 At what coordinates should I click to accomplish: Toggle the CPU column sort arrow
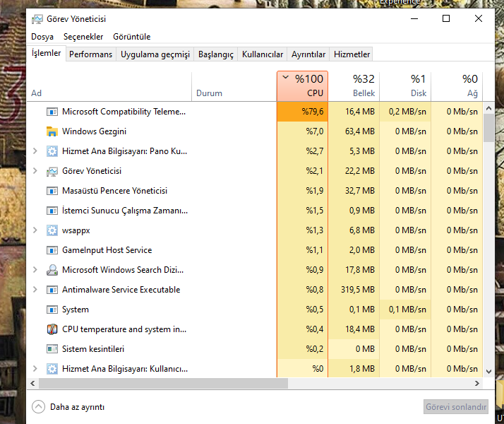click(285, 77)
